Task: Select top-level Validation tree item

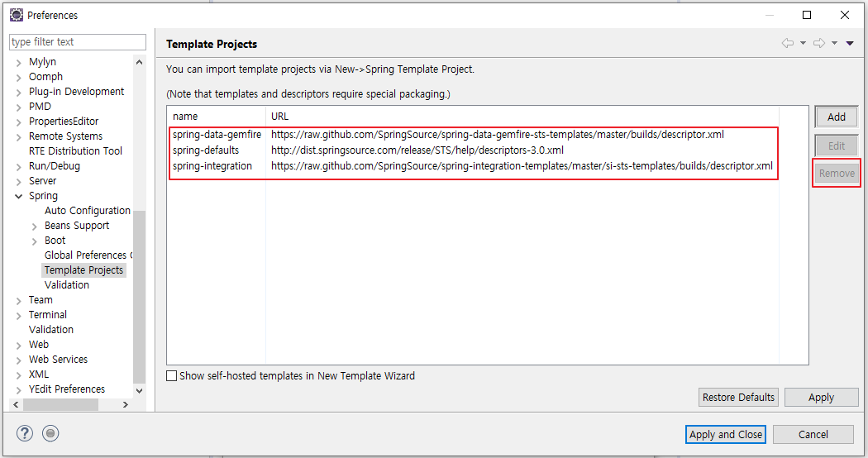Action: pyautogui.click(x=51, y=330)
